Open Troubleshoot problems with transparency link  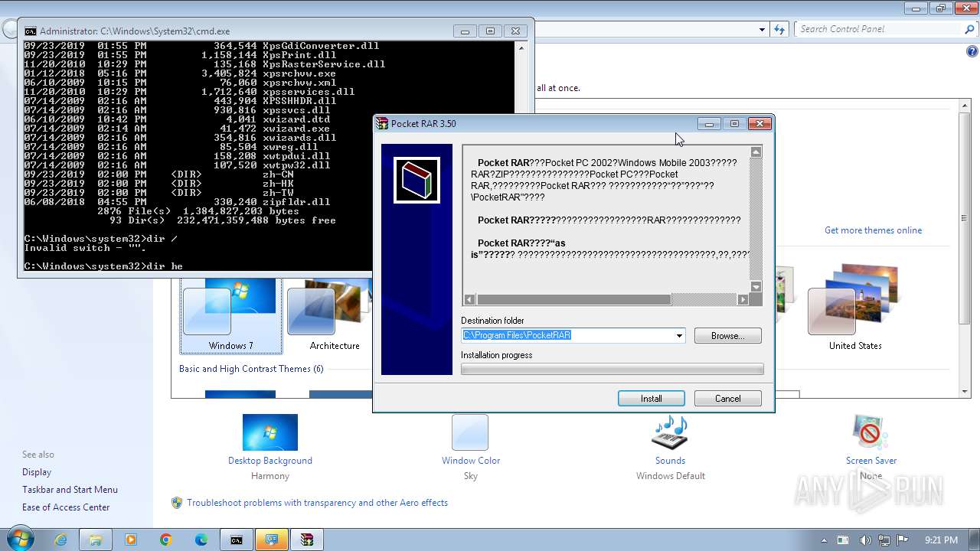[x=317, y=503]
